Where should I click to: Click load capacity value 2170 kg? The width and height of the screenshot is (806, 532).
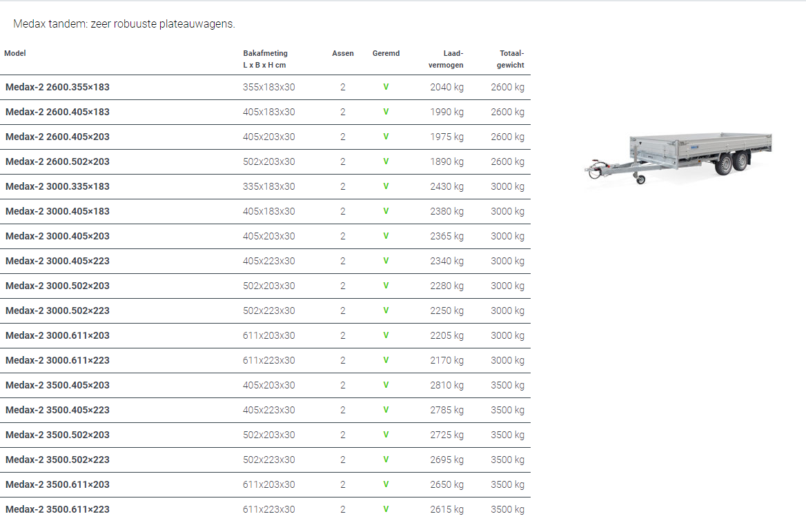click(446, 360)
